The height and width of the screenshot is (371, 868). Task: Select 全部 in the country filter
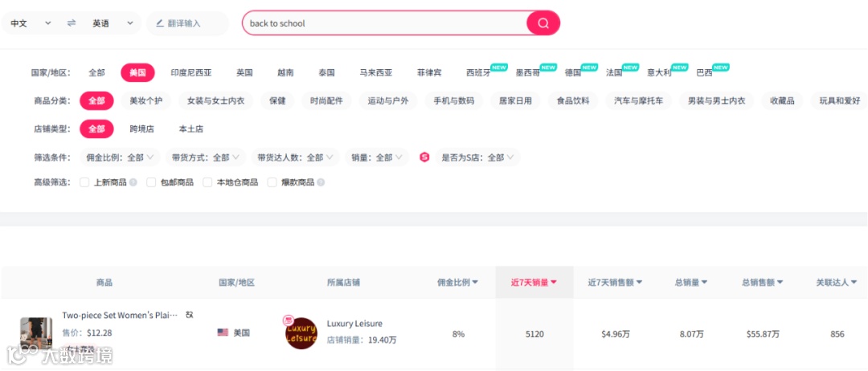point(97,73)
